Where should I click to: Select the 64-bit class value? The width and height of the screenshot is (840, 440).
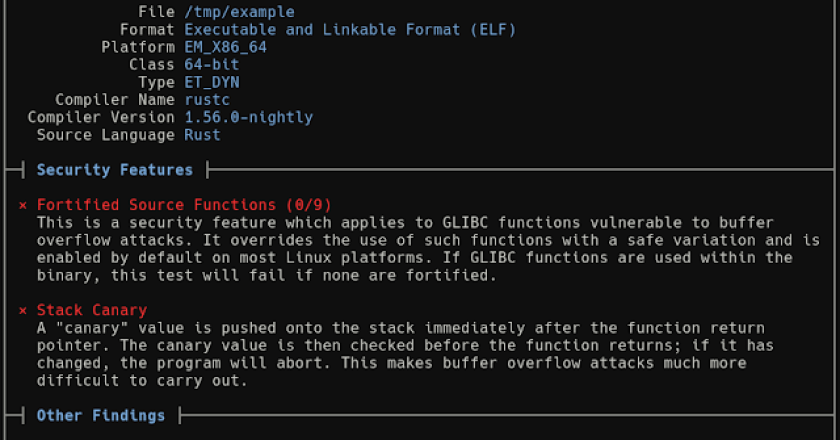211,65
